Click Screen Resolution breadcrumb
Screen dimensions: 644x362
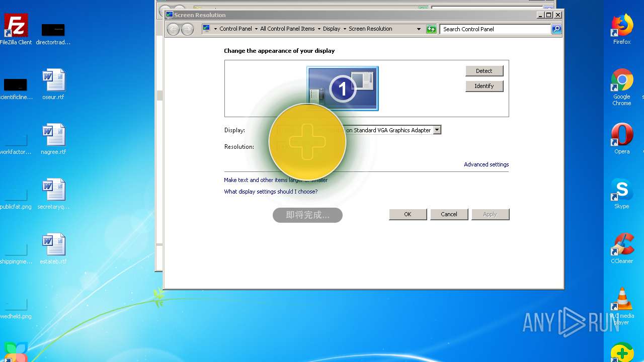click(x=370, y=29)
